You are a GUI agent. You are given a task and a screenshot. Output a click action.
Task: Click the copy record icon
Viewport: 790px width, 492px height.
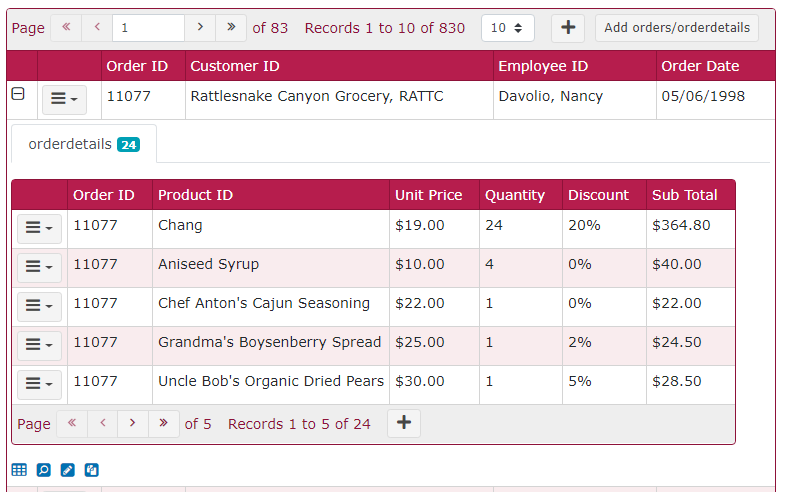[92, 470]
